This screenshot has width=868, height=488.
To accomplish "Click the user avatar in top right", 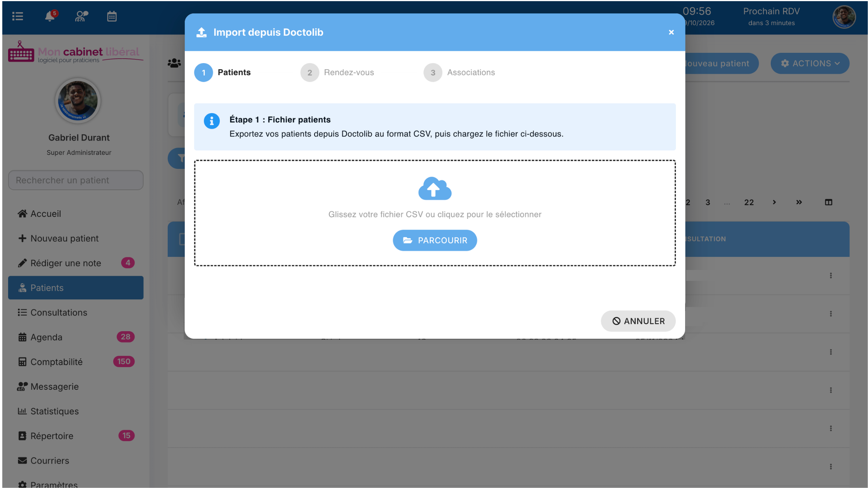I will [844, 17].
